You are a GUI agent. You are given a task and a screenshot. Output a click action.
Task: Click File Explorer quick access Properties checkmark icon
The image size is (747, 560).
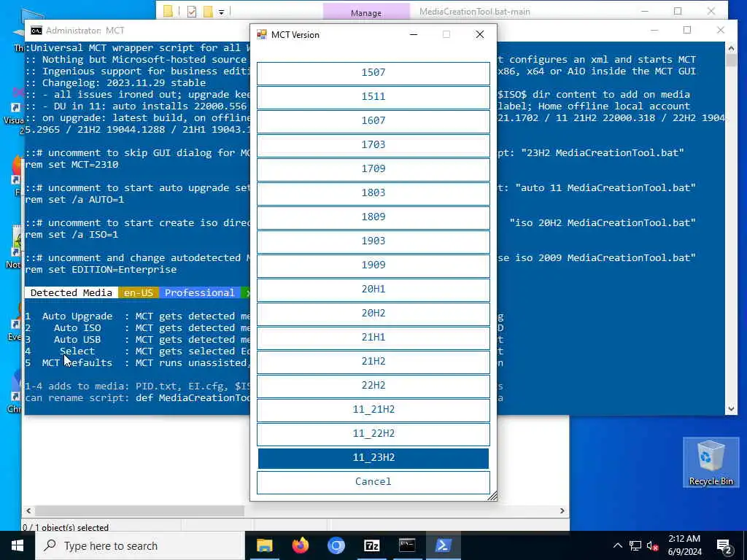192,12
